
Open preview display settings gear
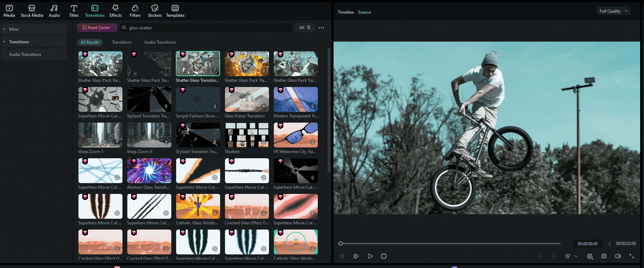[x=590, y=256]
